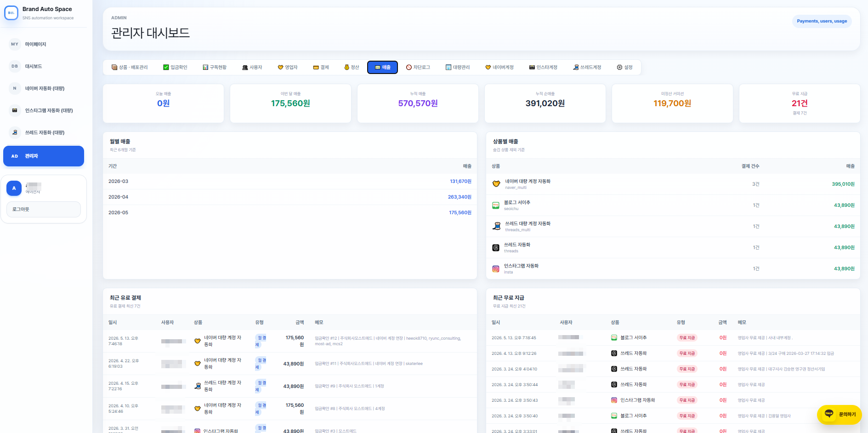
Task: Click the 로그아웃 button
Action: pyautogui.click(x=44, y=209)
